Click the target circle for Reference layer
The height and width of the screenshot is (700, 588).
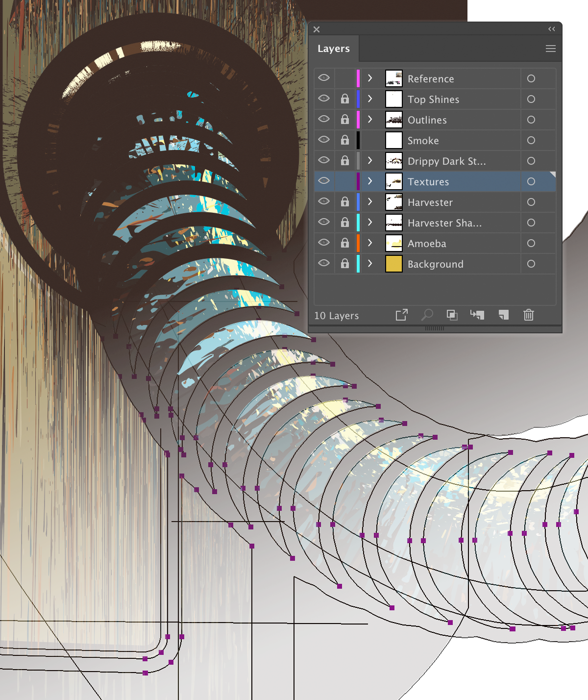click(531, 78)
